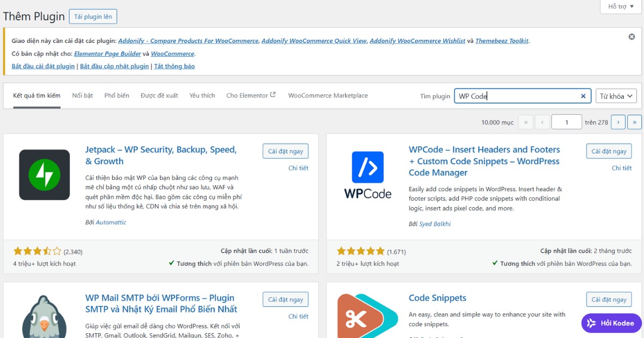Install the WPCode plugin now
This screenshot has height=338, width=644.
click(609, 151)
